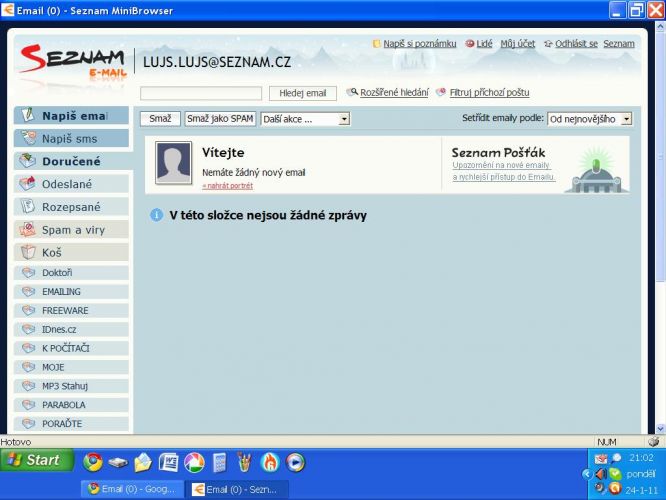Select the PARABOLA folder

pyautogui.click(x=71, y=405)
